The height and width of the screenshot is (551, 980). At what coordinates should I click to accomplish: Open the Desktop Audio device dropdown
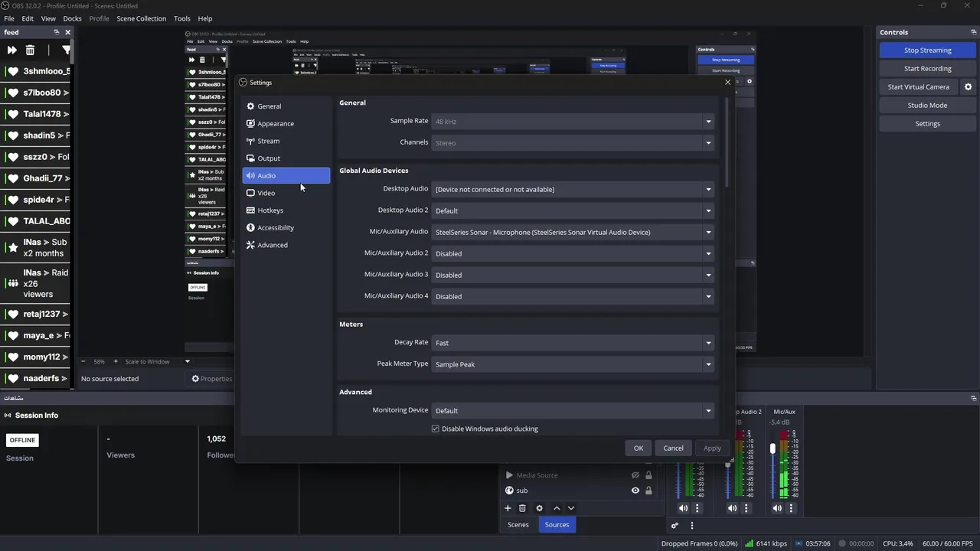(573, 189)
